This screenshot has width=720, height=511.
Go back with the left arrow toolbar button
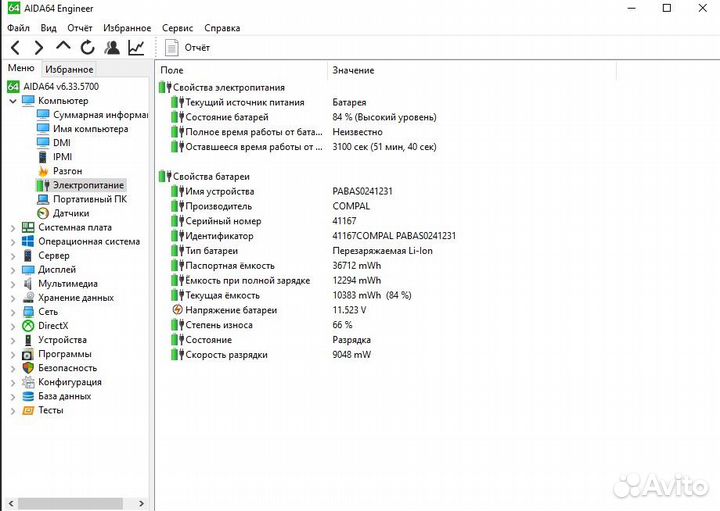coord(15,47)
